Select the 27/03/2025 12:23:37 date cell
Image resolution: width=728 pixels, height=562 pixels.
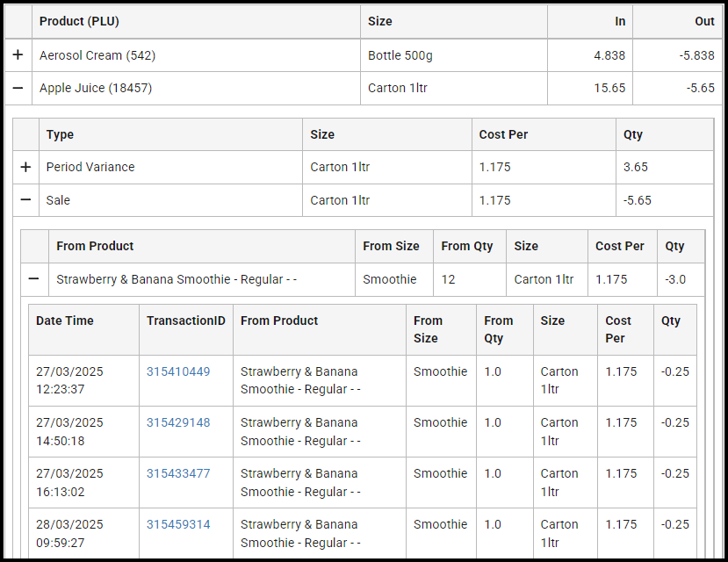tap(69, 380)
